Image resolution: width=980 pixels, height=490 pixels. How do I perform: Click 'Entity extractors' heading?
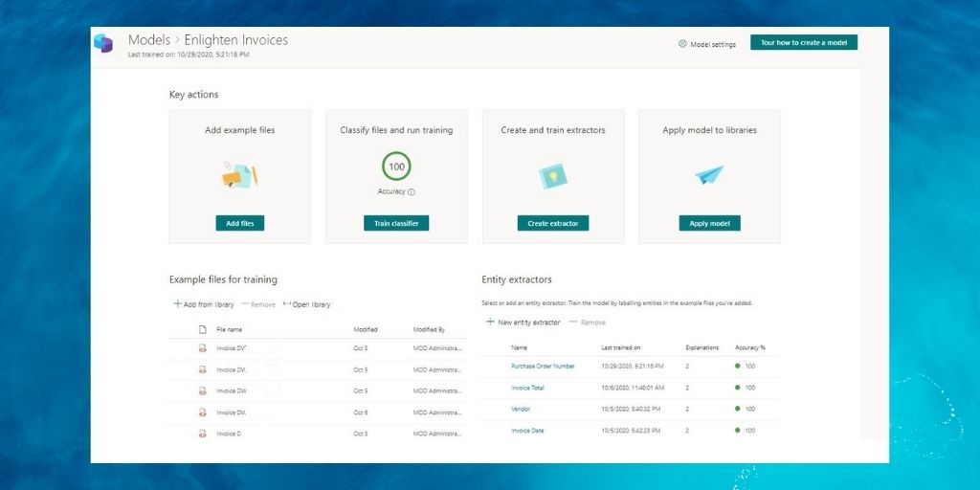coord(516,279)
